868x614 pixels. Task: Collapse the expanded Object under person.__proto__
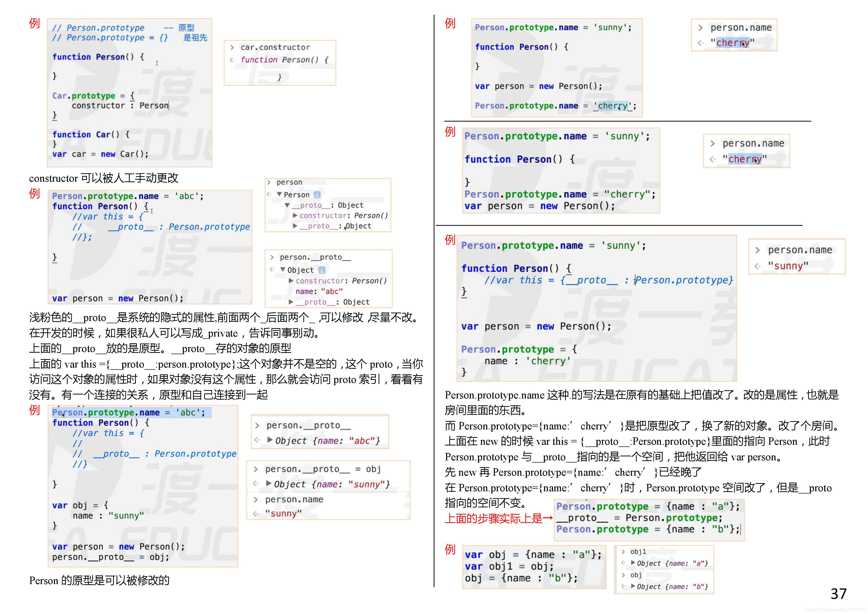(283, 270)
